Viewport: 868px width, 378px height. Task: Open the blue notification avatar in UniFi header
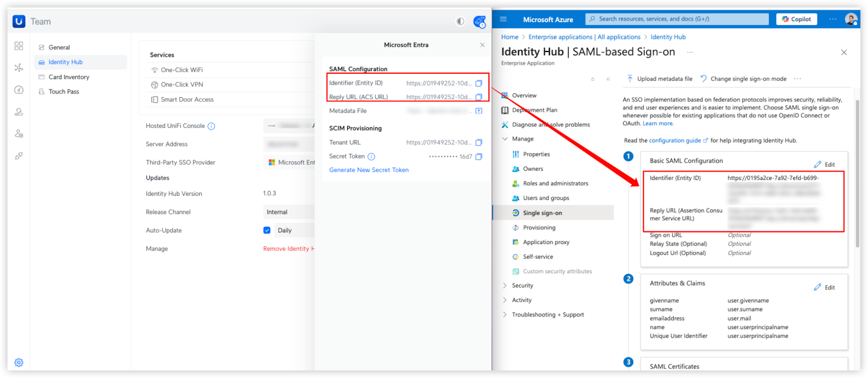[480, 22]
